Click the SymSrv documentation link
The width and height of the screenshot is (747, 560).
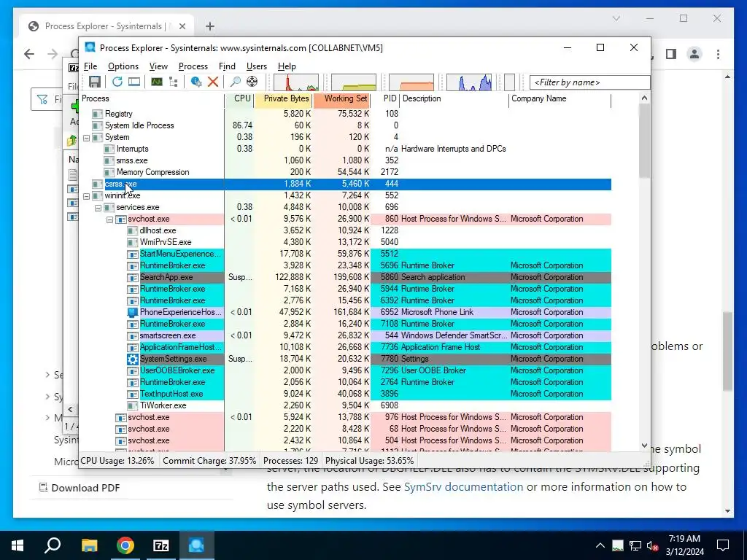point(463,486)
